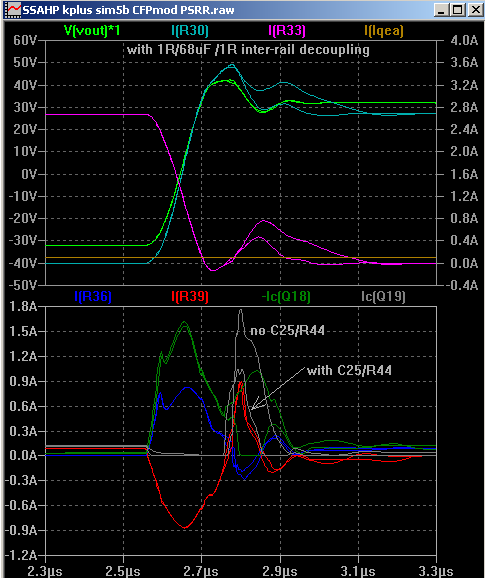Image resolution: width=485 pixels, height=578 pixels.
Task: Click the 4.0A right axis label
Action: coord(464,40)
